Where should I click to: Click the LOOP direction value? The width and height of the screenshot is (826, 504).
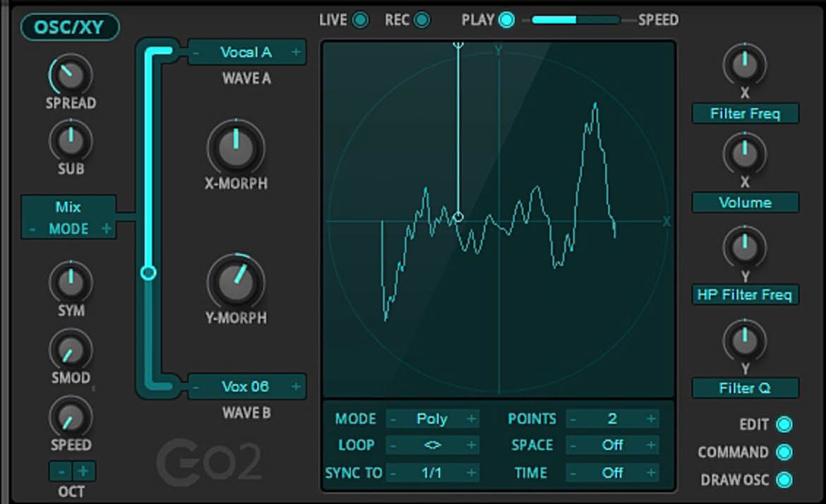pos(432,445)
